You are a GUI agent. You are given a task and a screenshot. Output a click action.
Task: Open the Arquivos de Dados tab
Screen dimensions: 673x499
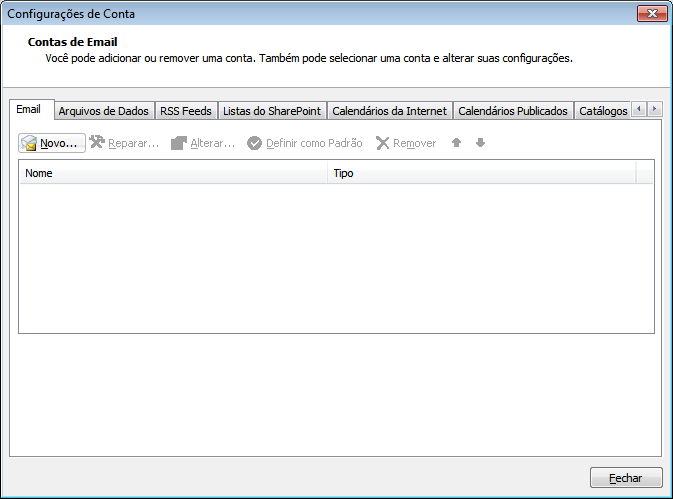click(103, 111)
